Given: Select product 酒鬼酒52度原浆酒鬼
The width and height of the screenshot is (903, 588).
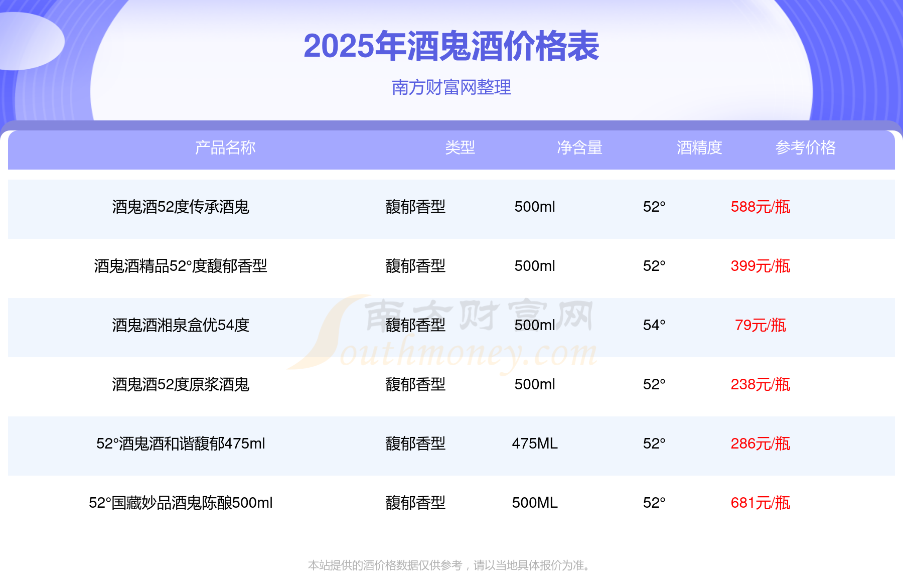Looking at the screenshot, I should click(x=181, y=384).
